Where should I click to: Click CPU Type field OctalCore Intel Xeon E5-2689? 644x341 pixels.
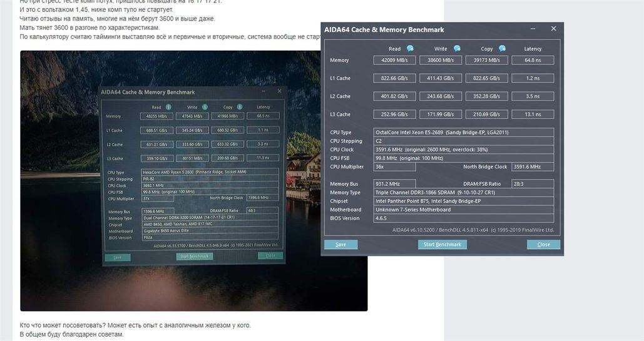click(x=464, y=132)
